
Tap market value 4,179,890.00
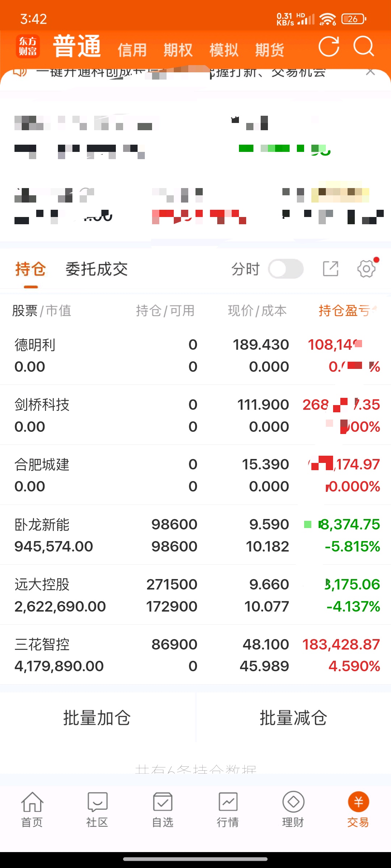tap(59, 666)
